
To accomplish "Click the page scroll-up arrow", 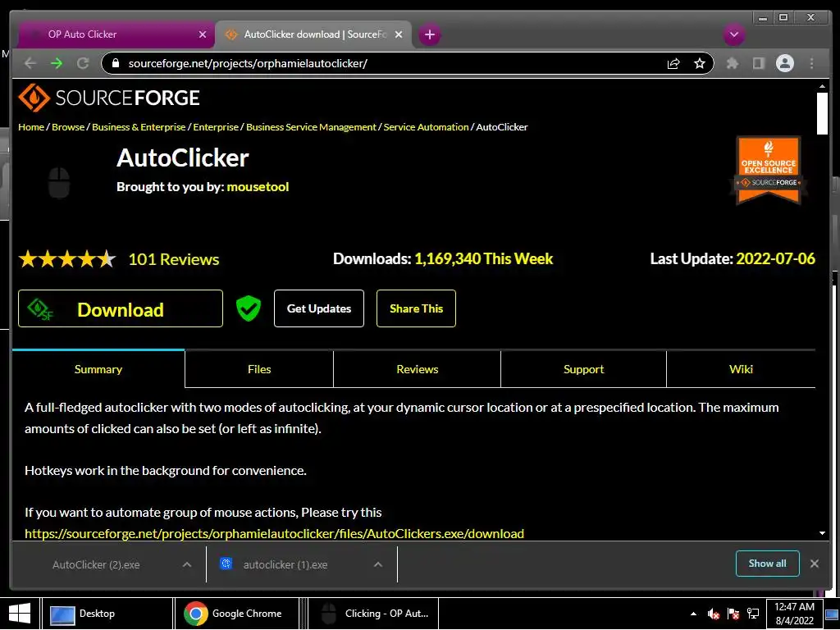I will pos(822,85).
